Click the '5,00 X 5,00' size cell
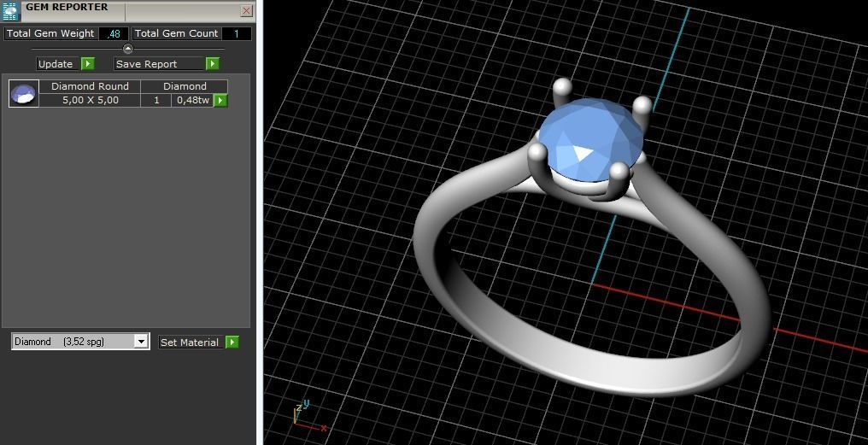The height and width of the screenshot is (445, 868). tap(90, 100)
